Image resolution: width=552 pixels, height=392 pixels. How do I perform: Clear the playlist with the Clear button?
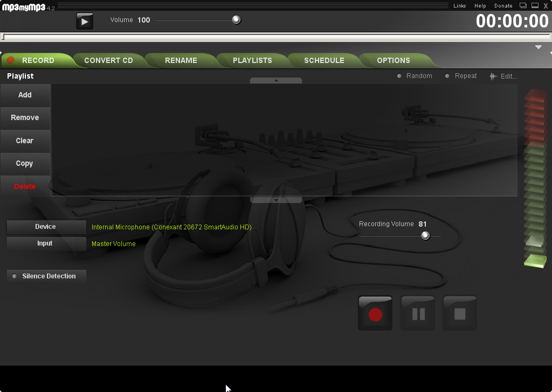point(25,141)
